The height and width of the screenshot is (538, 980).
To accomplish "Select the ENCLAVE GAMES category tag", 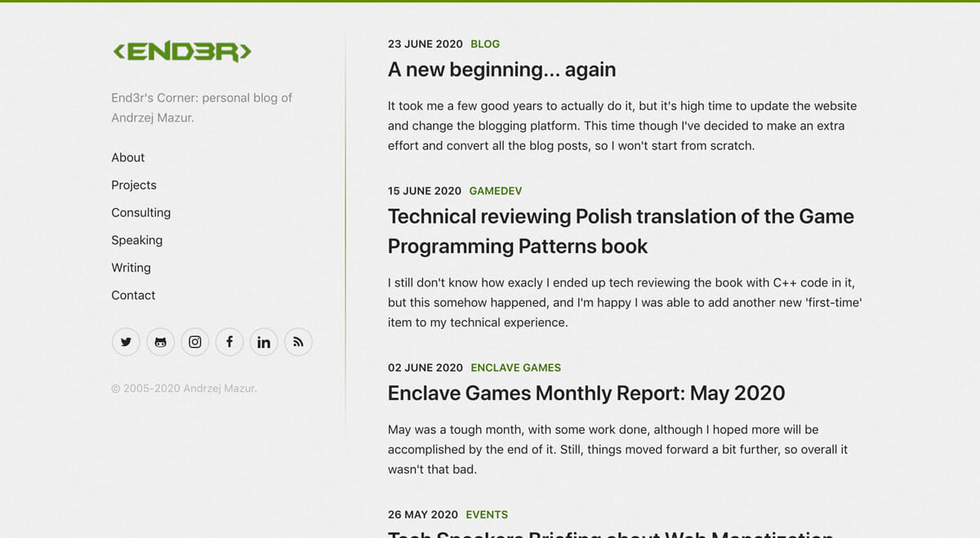I will click(x=515, y=368).
